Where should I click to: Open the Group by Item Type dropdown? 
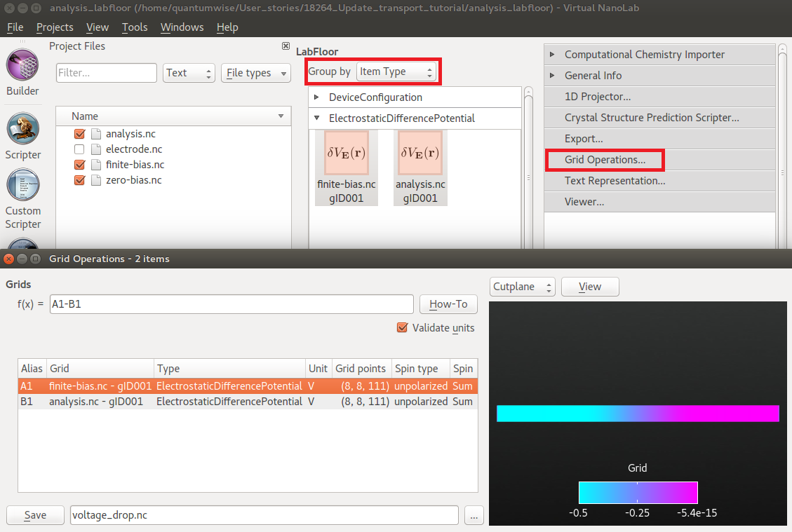tap(396, 71)
